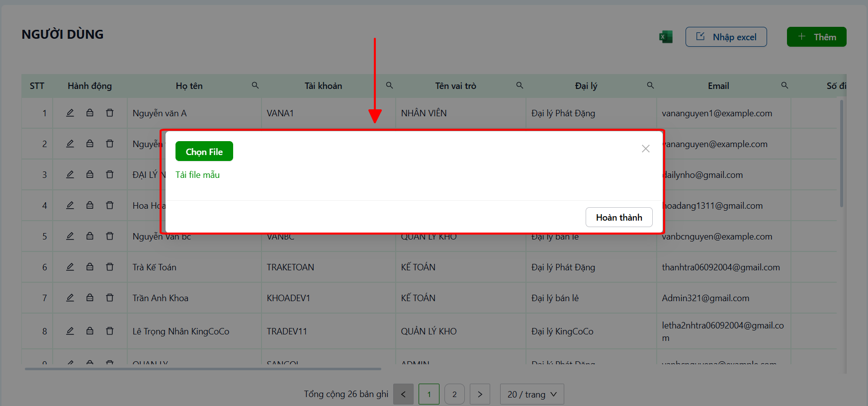The image size is (868, 406).
Task: Edit row 3 ĐẠI LÝ user
Action: (x=70, y=174)
